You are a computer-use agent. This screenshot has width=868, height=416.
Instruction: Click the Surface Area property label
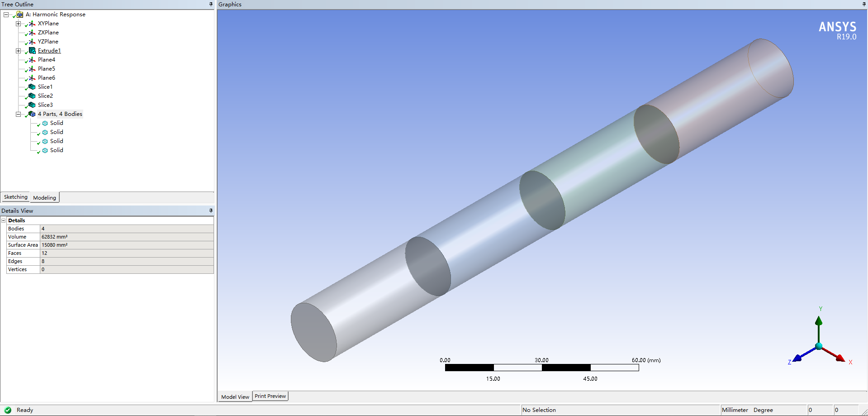tap(23, 245)
